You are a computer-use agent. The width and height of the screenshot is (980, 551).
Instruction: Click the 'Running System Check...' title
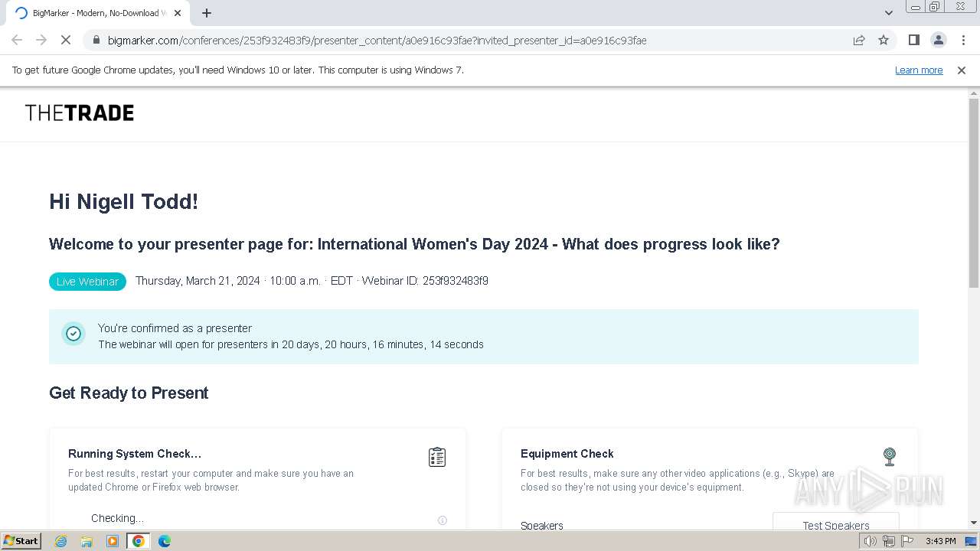pos(135,454)
